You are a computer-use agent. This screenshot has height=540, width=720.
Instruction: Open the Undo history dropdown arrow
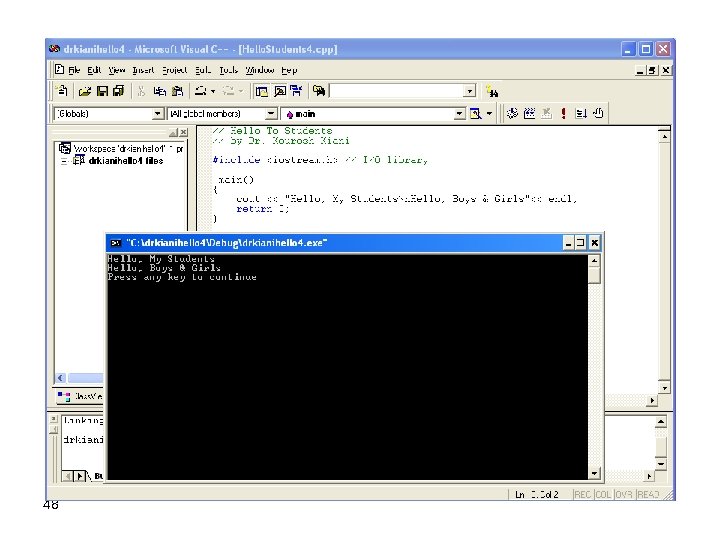213,91
